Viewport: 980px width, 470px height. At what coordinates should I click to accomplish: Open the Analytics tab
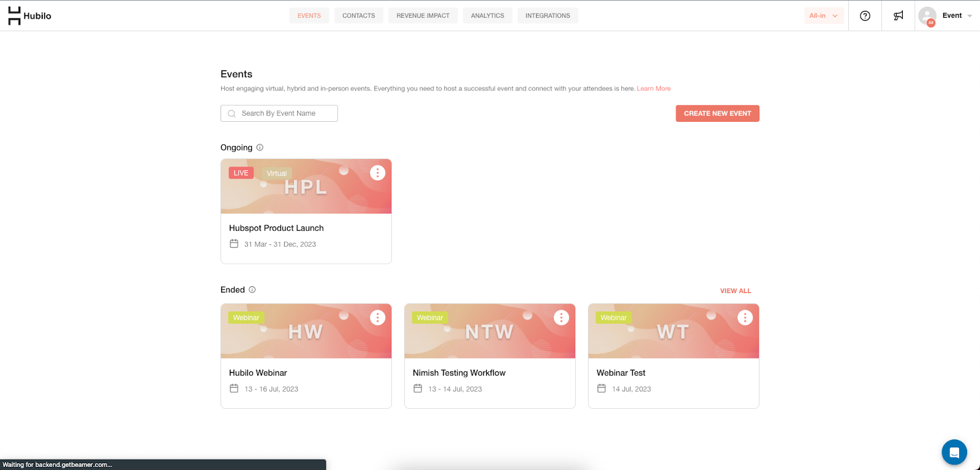[487, 16]
